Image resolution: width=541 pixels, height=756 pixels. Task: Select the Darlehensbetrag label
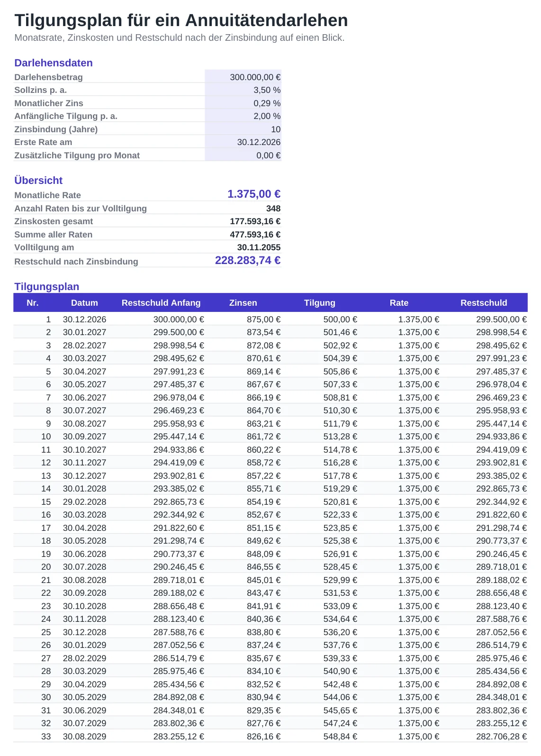[x=48, y=77]
